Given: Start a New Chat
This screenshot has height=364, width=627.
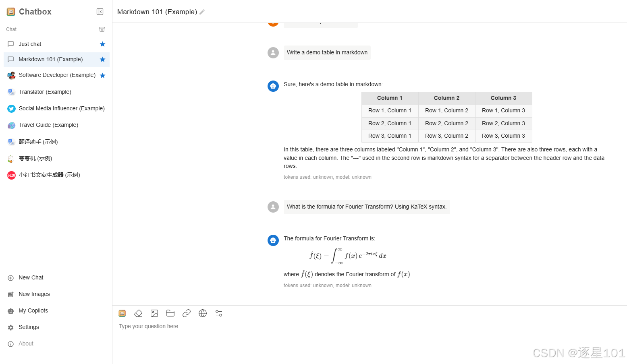Looking at the screenshot, I should tap(56, 277).
